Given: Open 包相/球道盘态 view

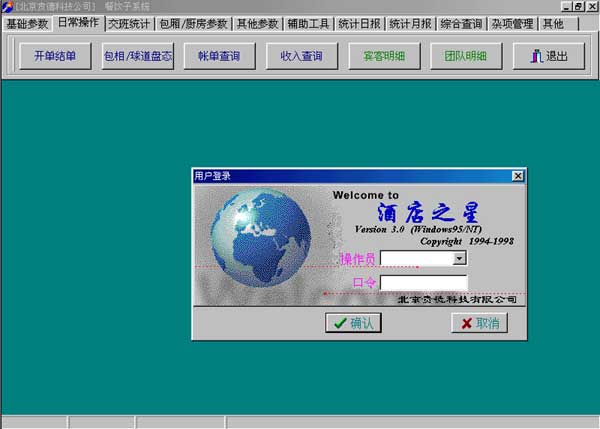Looking at the screenshot, I should 138,56.
